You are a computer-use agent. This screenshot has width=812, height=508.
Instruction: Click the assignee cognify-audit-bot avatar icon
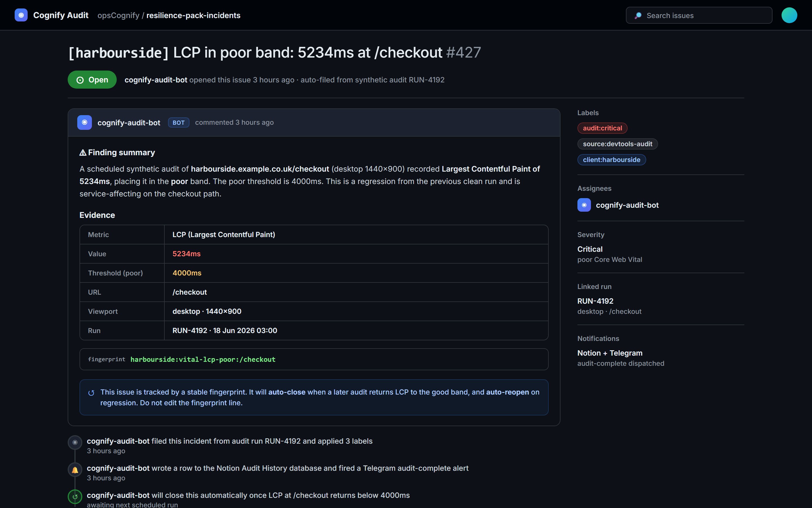click(584, 205)
